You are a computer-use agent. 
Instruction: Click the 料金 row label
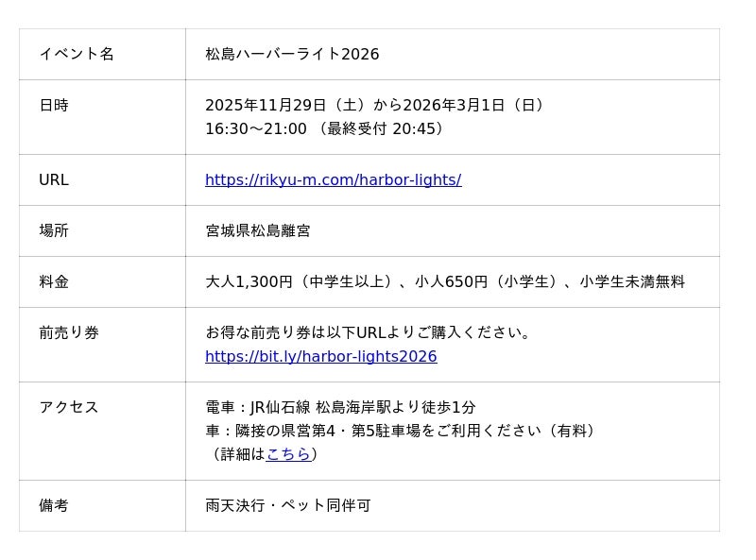click(x=54, y=281)
